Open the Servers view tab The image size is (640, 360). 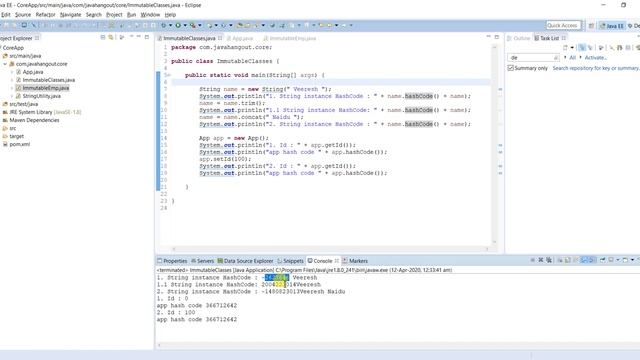tap(202, 261)
